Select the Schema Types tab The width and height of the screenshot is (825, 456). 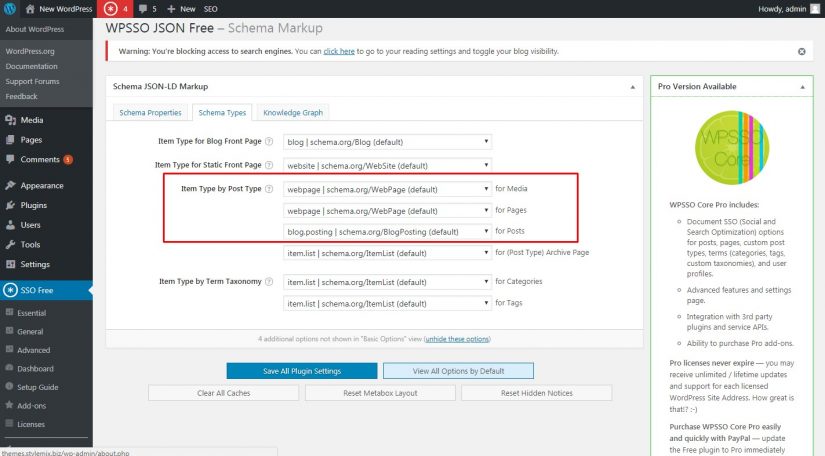(222, 113)
